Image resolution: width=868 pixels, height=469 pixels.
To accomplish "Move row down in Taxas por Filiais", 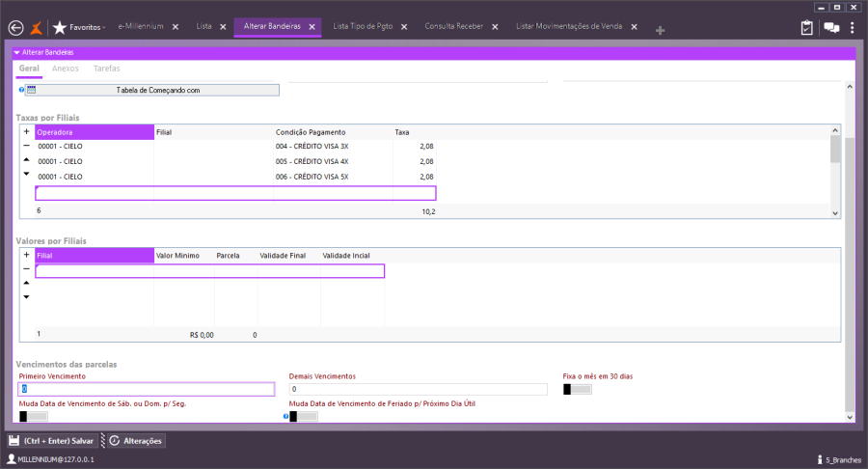I will (27, 174).
